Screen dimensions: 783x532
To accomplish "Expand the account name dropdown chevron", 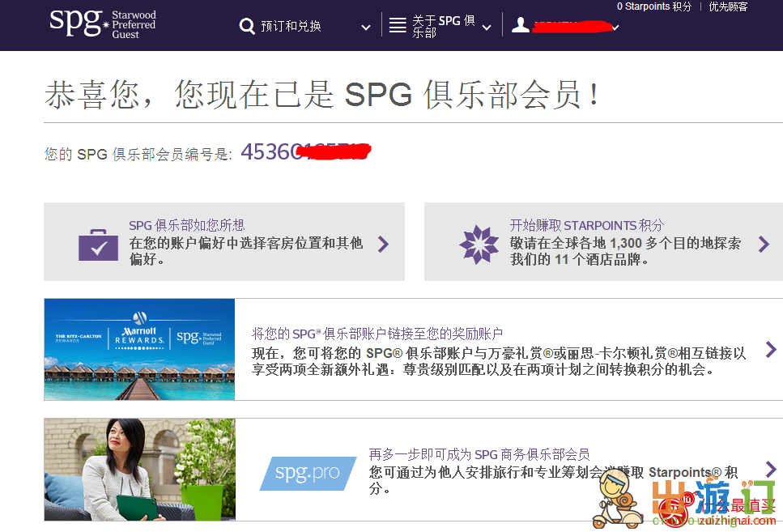I will coord(615,28).
